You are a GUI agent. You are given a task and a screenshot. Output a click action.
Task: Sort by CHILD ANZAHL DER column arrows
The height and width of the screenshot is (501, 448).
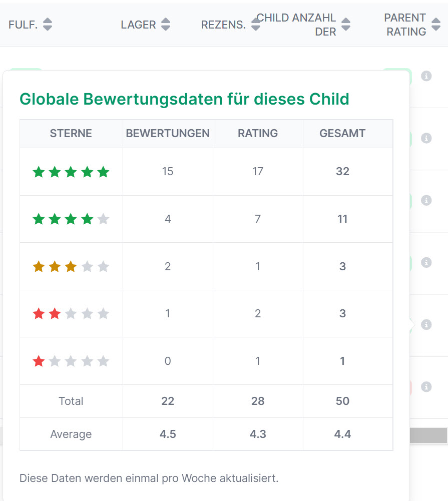346,25
